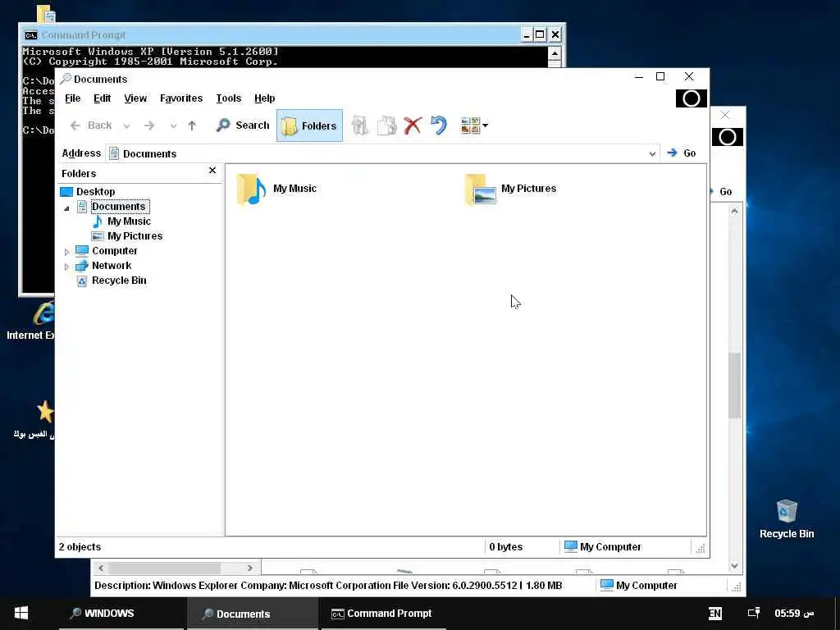Select Computer in the folder tree
This screenshot has width=840, height=630.
coord(114,251)
